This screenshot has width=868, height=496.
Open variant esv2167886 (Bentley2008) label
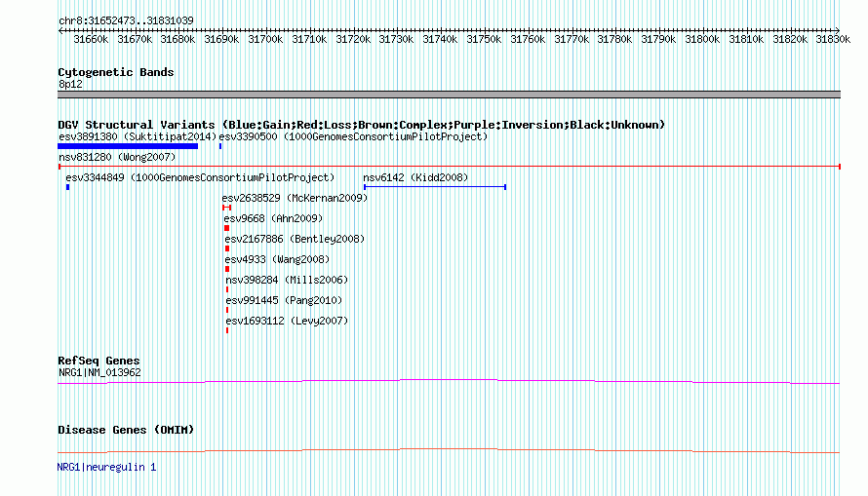295,240
